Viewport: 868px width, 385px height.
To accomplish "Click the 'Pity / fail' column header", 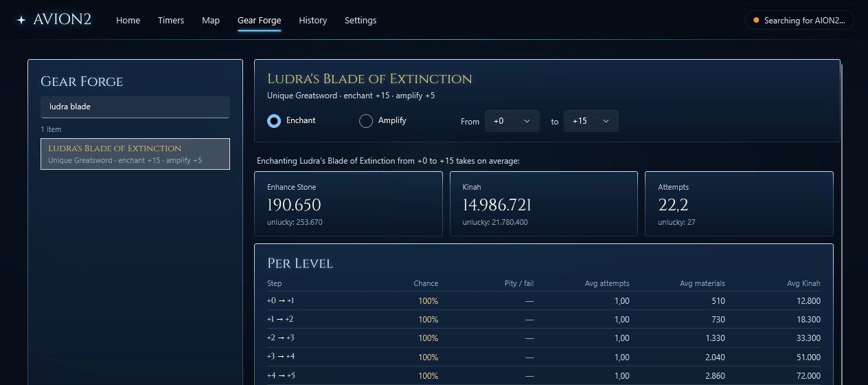I will point(518,283).
